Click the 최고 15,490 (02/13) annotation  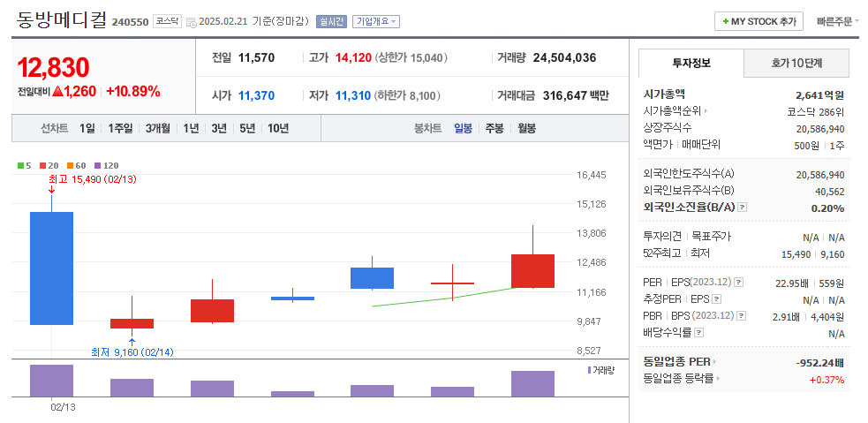93,179
